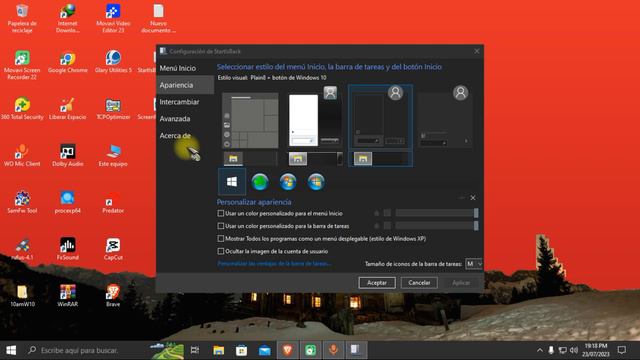Select the first Windows 10 tiles menu style thumbnail
The width and height of the screenshot is (640, 360).
pyautogui.click(x=250, y=129)
